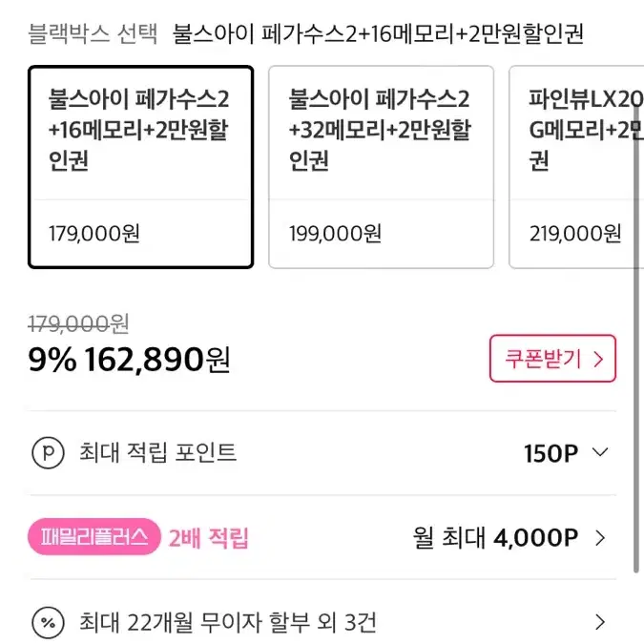Viewport: 644px width, 644px height.
Task: Open the 최대 적립 포인트 row
Action: coord(322,453)
